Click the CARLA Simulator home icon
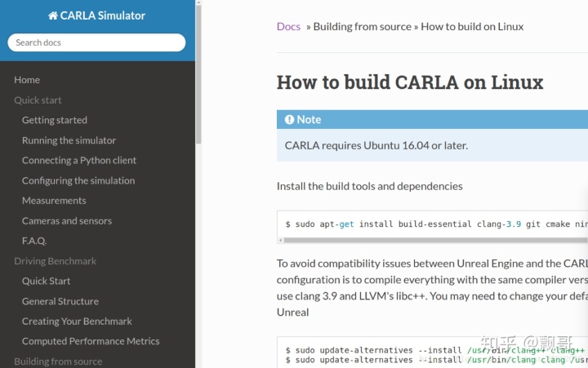Image resolution: width=588 pixels, height=368 pixels. click(53, 16)
